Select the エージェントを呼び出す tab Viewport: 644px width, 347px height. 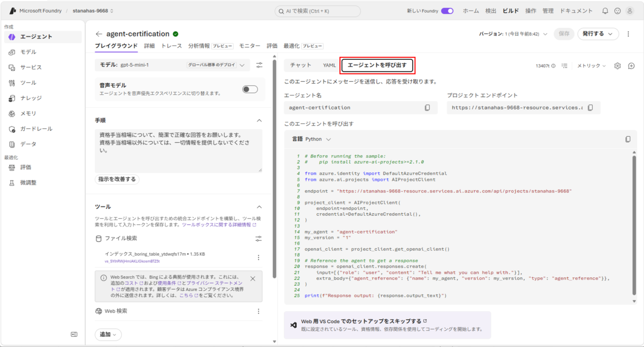click(x=377, y=65)
